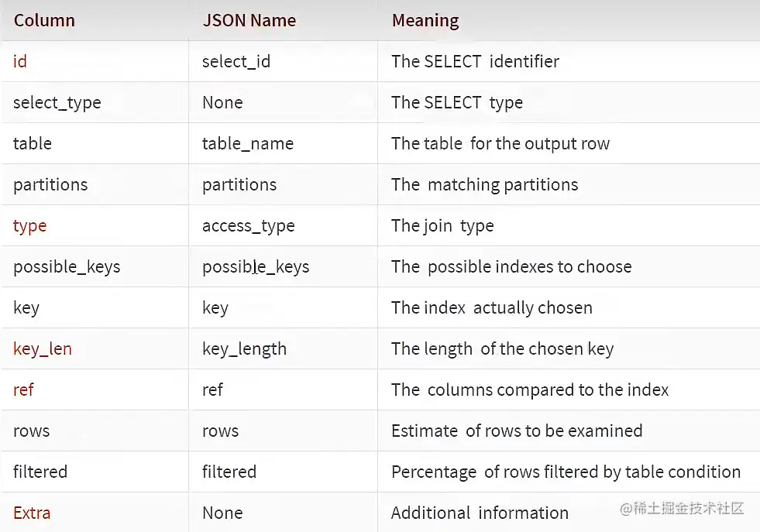Open the red 'type' column link
Image resolution: width=760 pixels, height=532 pixels.
pos(29,225)
